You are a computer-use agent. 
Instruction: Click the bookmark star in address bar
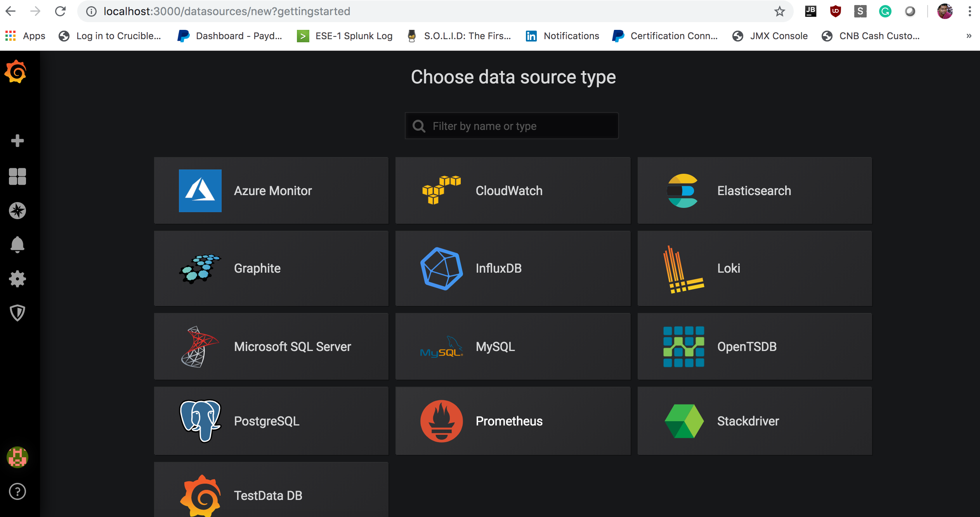click(x=779, y=11)
